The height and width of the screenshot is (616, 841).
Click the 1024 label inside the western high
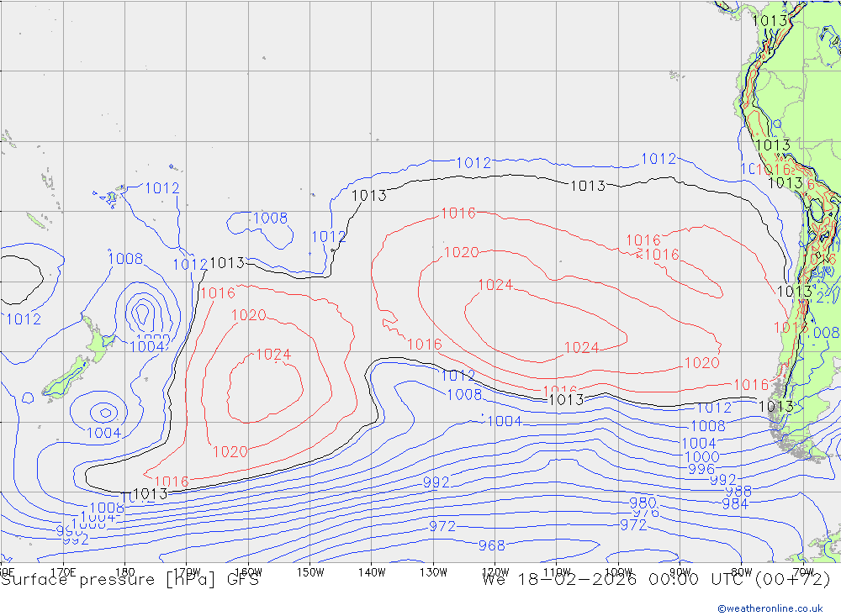click(x=273, y=355)
